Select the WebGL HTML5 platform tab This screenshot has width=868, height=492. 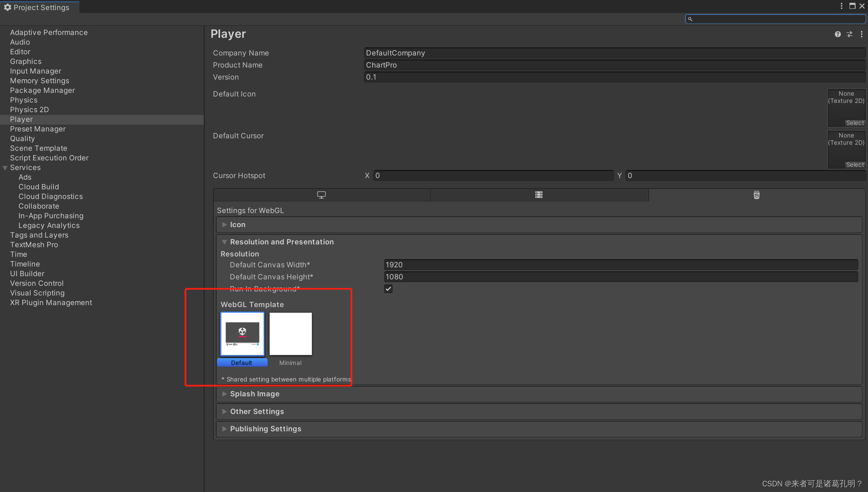[756, 195]
